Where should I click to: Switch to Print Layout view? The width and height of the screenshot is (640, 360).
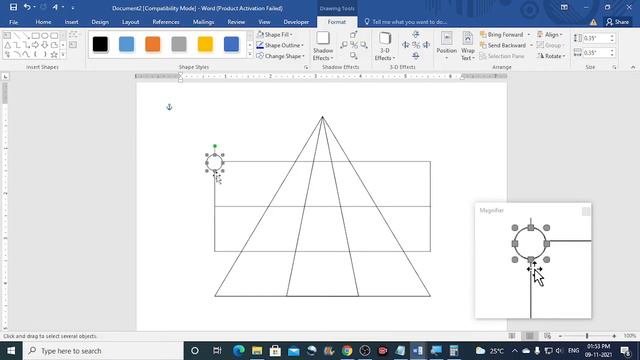[x=529, y=336]
